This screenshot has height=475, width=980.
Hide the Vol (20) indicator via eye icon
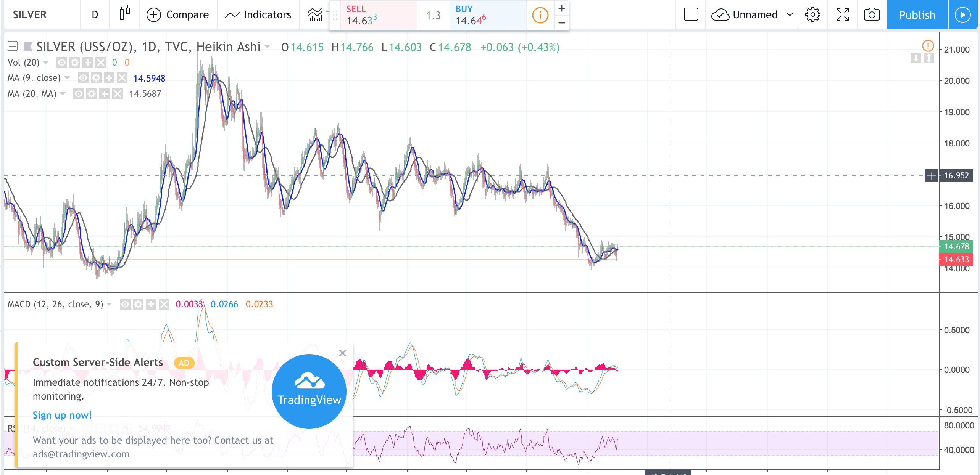[x=61, y=63]
